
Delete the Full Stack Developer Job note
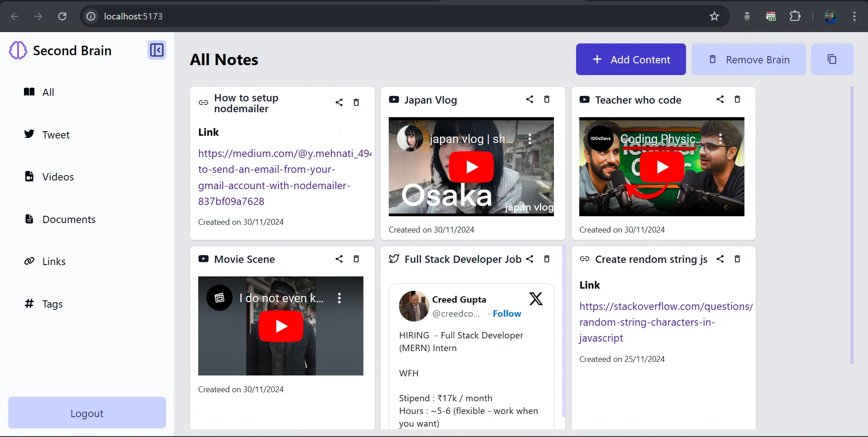(547, 259)
